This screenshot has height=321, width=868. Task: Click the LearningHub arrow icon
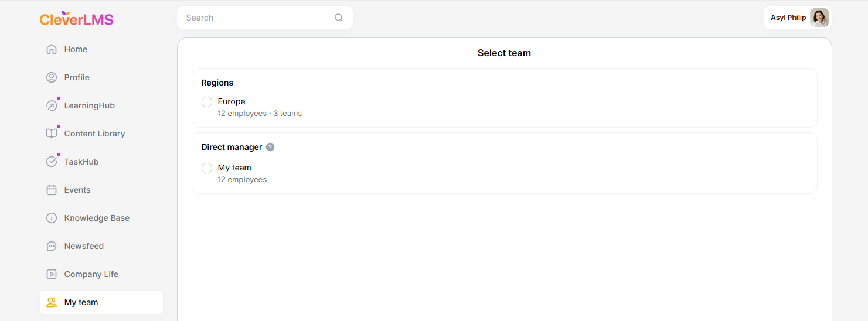pyautogui.click(x=52, y=105)
